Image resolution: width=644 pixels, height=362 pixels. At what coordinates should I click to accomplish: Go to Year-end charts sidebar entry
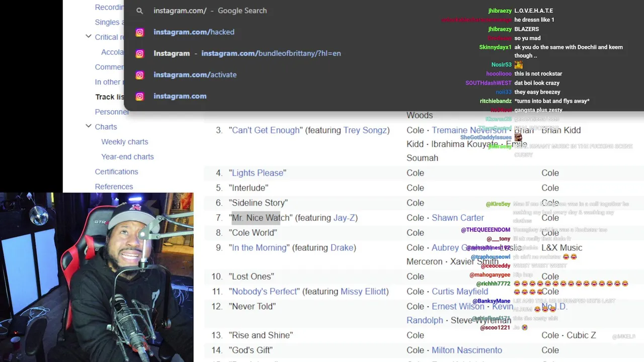(x=127, y=156)
